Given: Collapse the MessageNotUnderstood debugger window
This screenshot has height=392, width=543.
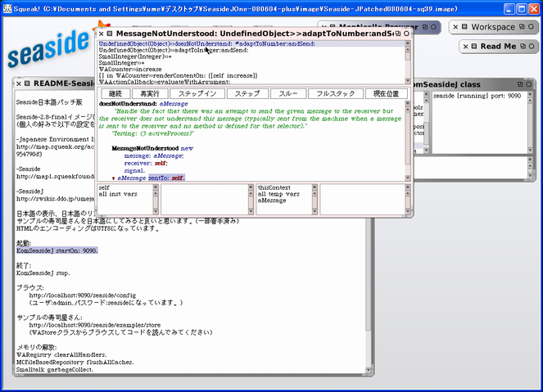Looking at the screenshot, I should [x=406, y=34].
